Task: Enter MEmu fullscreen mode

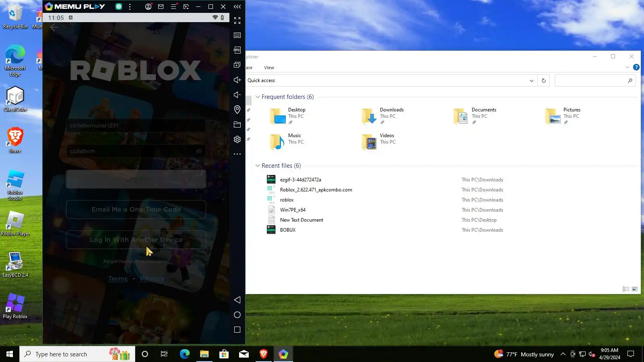Action: [x=237, y=20]
